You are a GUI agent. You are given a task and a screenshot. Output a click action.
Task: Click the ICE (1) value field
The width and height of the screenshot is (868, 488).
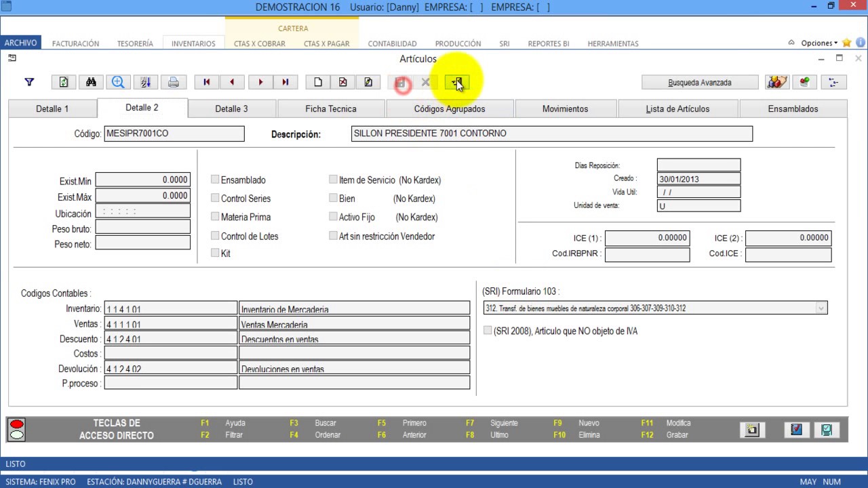647,238
